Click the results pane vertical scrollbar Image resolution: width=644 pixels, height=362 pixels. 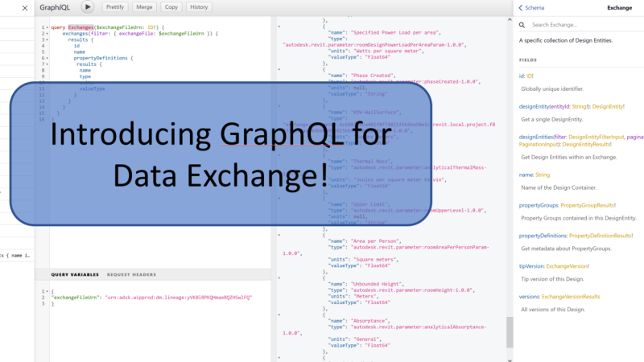[508, 331]
